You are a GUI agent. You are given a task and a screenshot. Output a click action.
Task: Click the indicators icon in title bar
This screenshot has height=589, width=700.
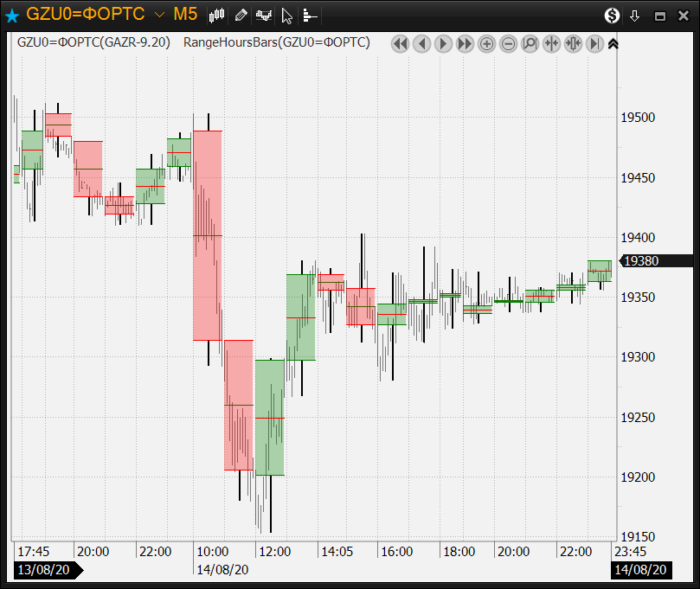pyautogui.click(x=265, y=15)
